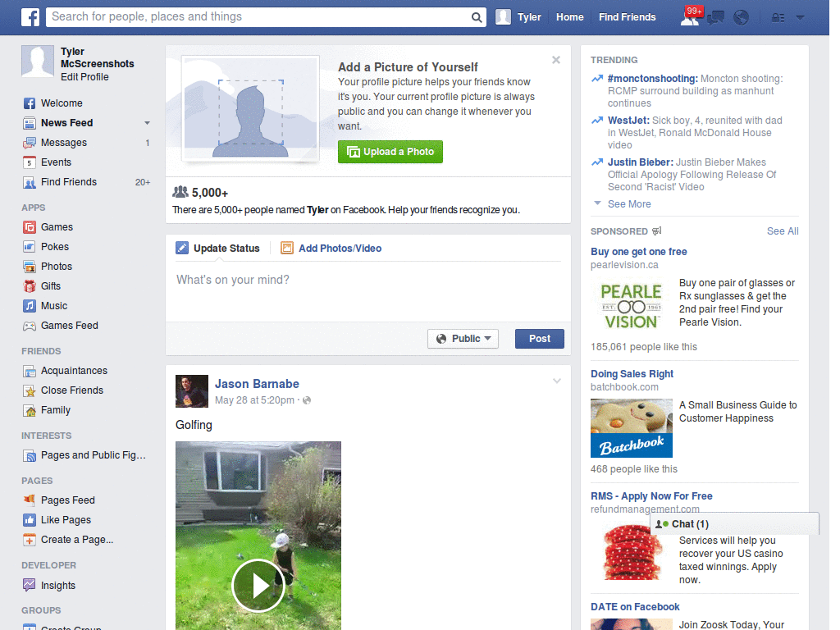Open the messages icon in top bar
Image resolution: width=840 pixels, height=630 pixels.
(715, 18)
